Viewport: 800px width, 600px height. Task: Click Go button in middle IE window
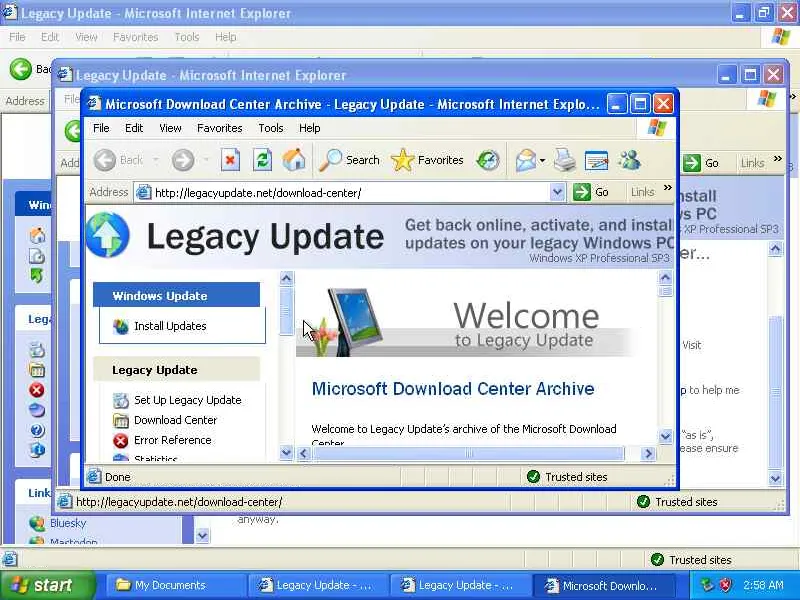click(701, 163)
